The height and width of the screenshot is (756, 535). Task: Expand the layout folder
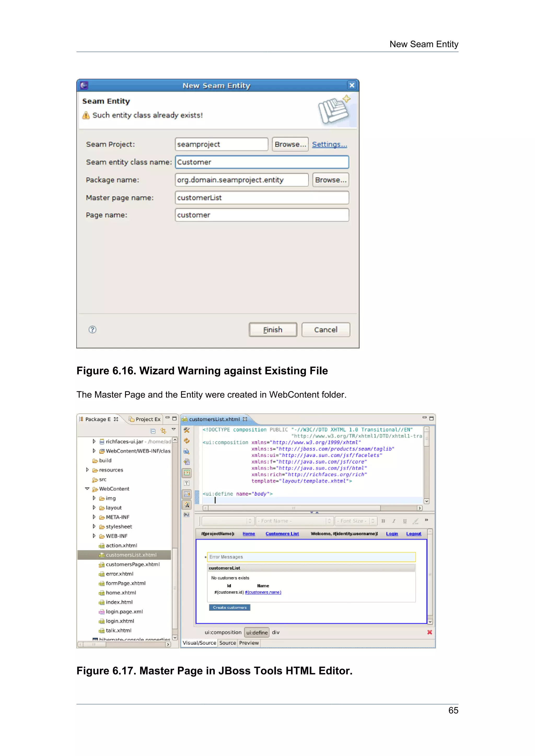[x=94, y=508]
